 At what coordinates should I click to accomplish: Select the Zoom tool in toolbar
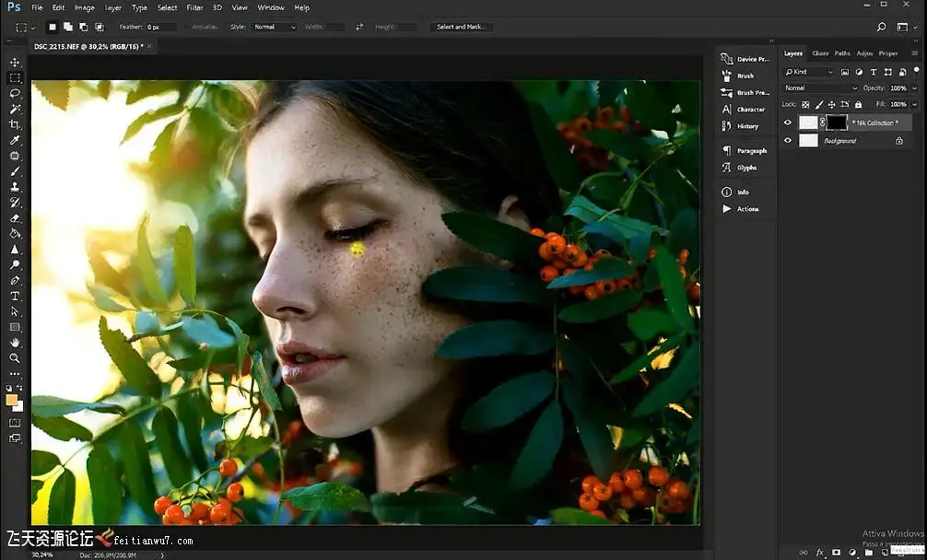(x=15, y=357)
